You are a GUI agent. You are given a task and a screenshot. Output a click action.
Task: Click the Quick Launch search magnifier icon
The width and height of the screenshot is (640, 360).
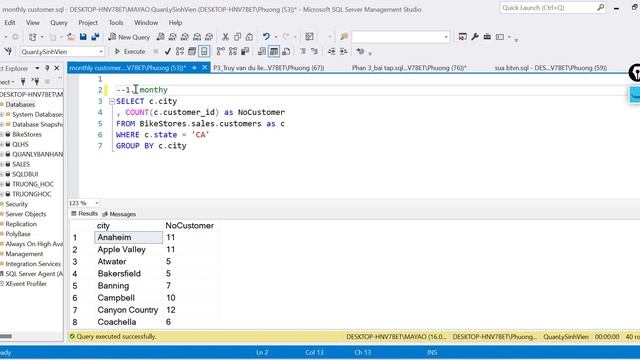[x=600, y=8]
